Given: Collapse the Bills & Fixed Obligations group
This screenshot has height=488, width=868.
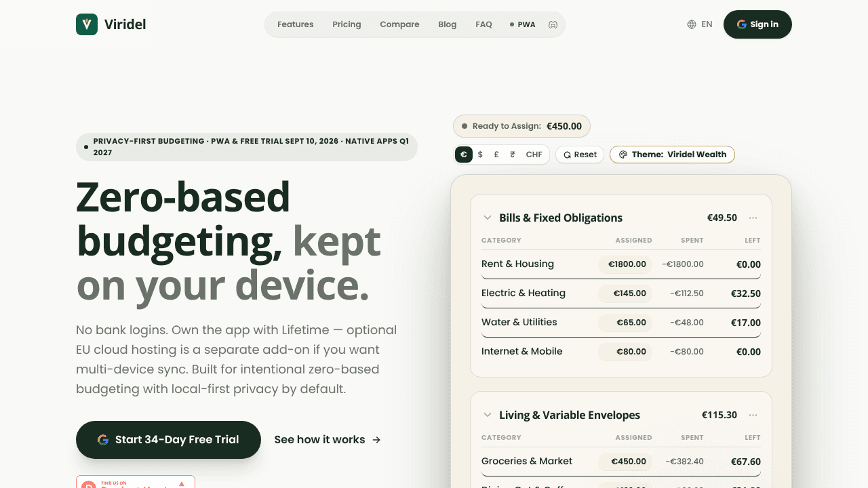Looking at the screenshot, I should click(487, 218).
